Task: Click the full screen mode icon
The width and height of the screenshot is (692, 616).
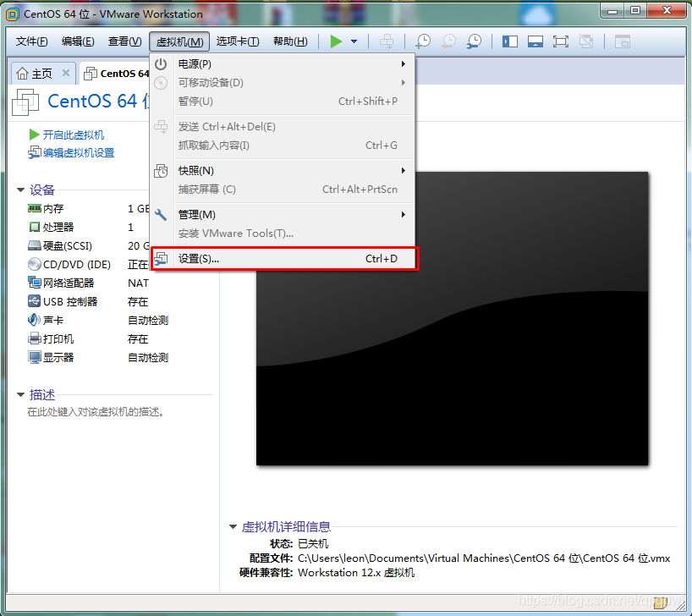Action: (x=561, y=41)
